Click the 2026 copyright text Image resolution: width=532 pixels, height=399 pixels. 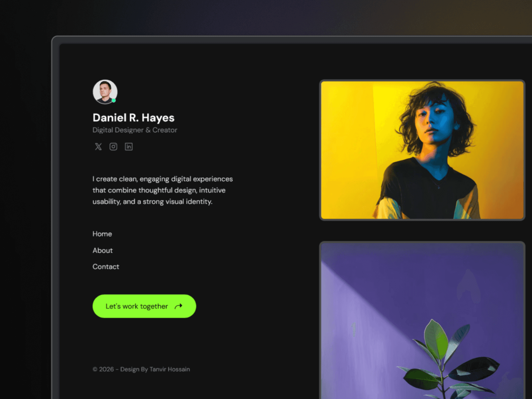103,369
